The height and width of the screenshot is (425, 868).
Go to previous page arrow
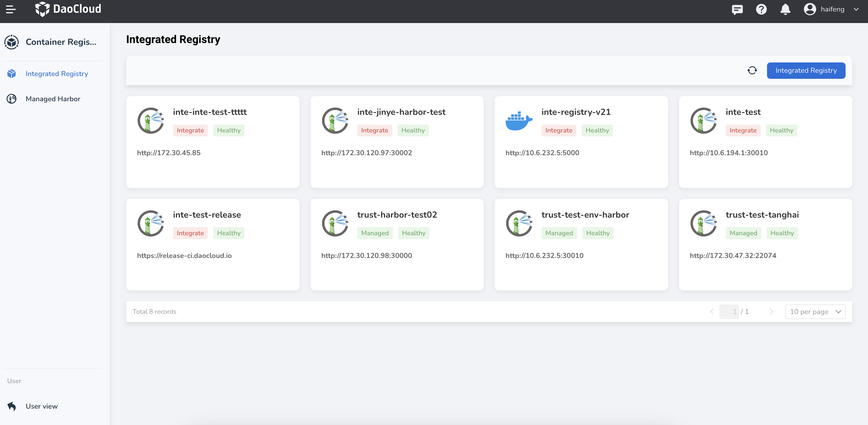click(712, 312)
